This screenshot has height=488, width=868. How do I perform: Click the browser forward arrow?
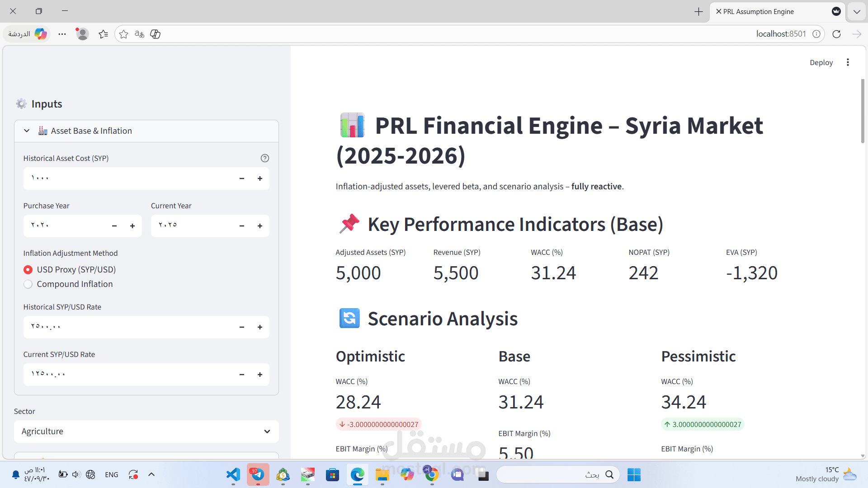pos(857,34)
